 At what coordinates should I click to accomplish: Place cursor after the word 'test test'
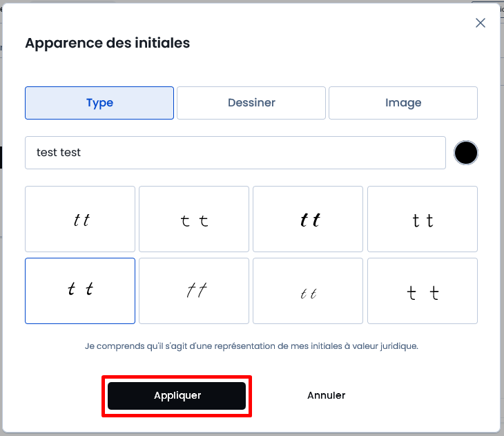click(81, 153)
